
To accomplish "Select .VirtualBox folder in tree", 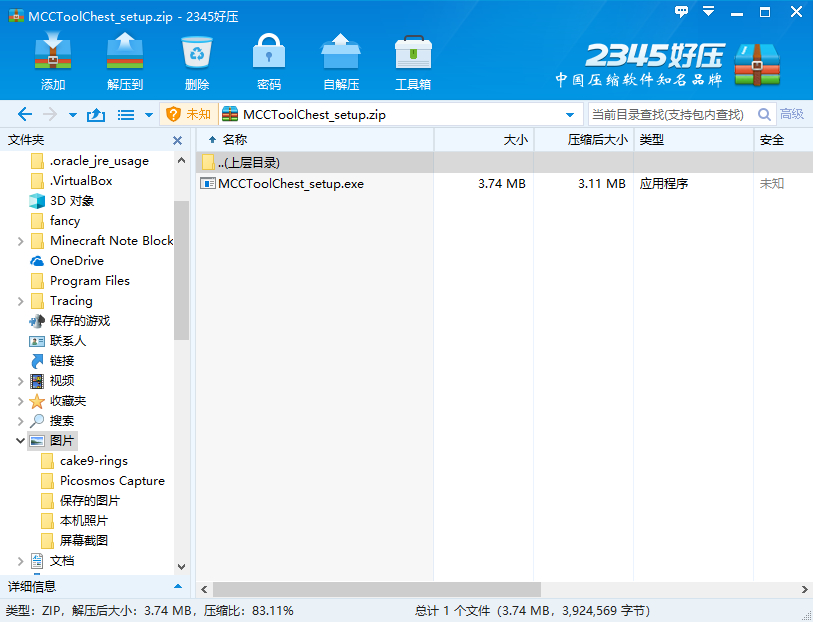I will 81,181.
